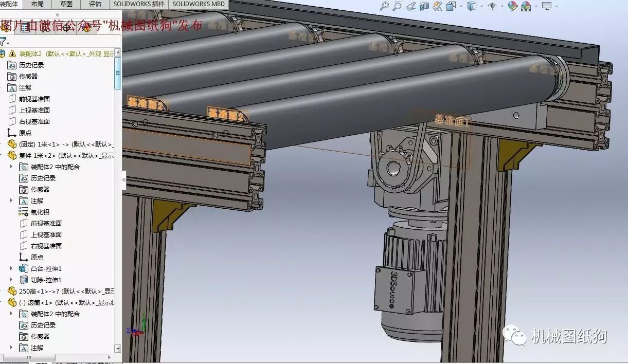Open the Apply Scene dropdown arrow
The width and height of the screenshot is (628, 364).
[x=535, y=7]
